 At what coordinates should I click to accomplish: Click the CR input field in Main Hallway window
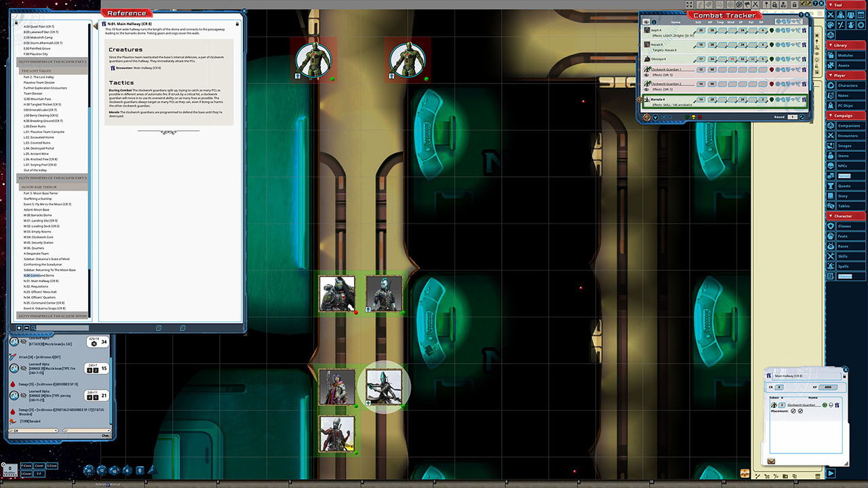779,387
